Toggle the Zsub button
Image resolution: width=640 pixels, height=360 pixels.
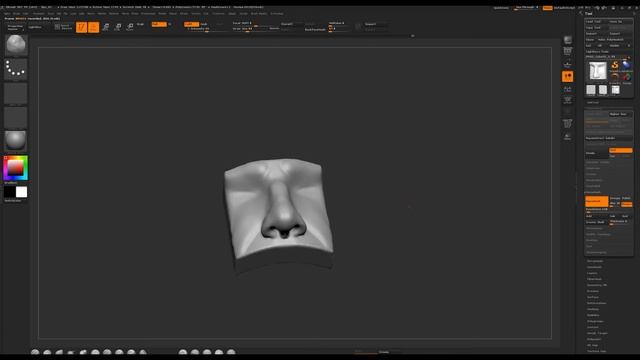click(204, 24)
